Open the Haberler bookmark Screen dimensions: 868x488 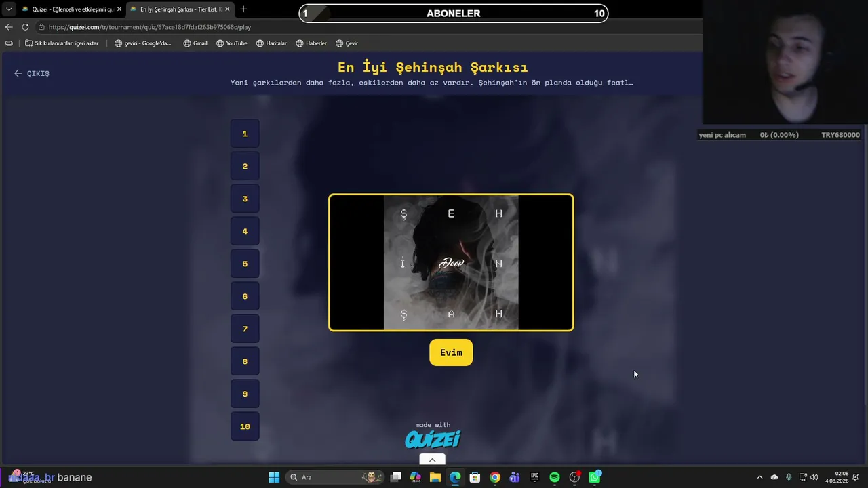[311, 43]
